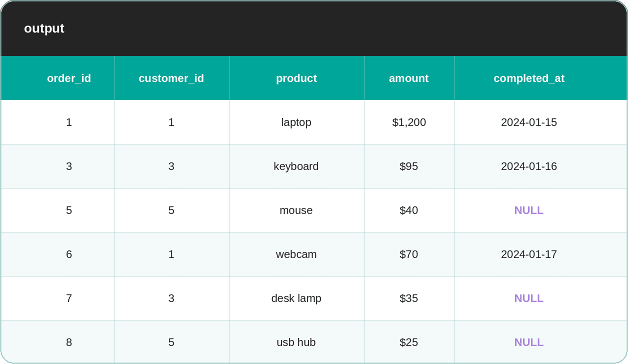Click the 'webcam' product cell
This screenshot has height=364, width=628.
pyautogui.click(x=296, y=254)
